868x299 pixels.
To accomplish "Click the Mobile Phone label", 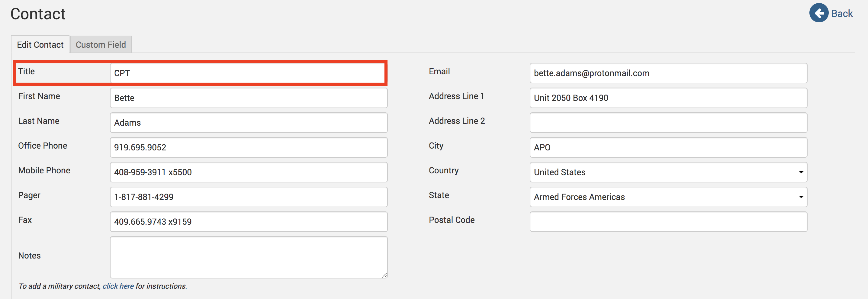I will 44,170.
